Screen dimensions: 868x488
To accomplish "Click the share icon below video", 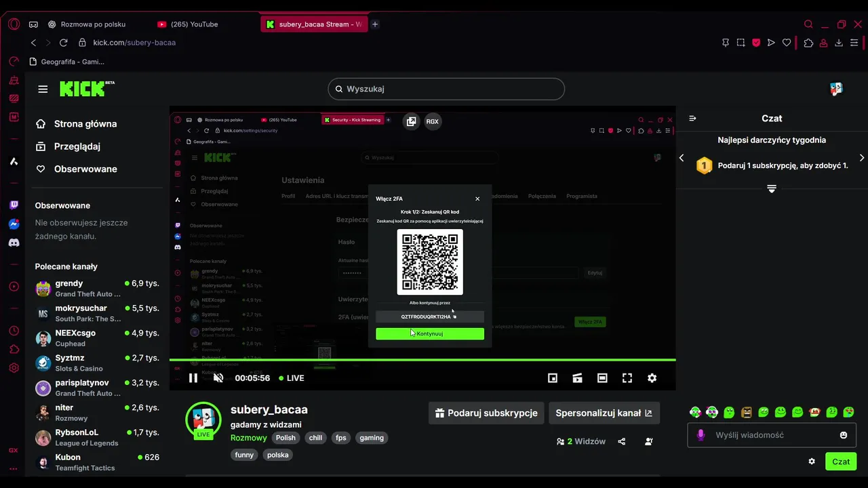I will point(622,441).
